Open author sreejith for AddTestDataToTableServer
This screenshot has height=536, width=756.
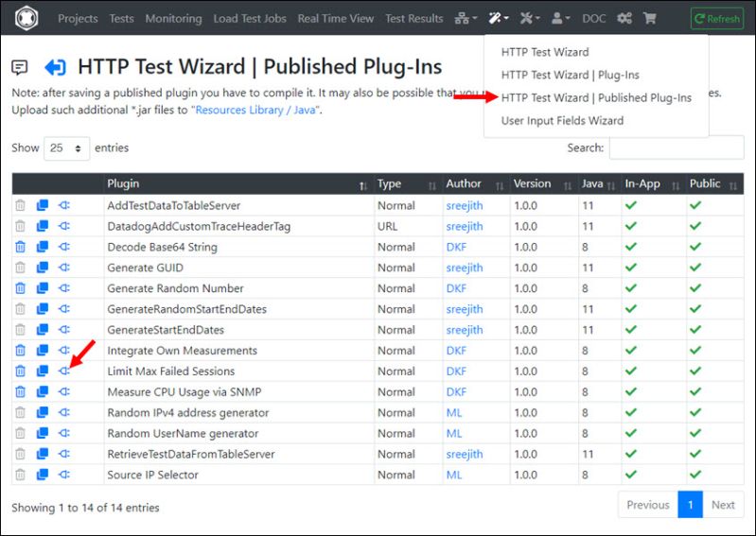(x=464, y=206)
